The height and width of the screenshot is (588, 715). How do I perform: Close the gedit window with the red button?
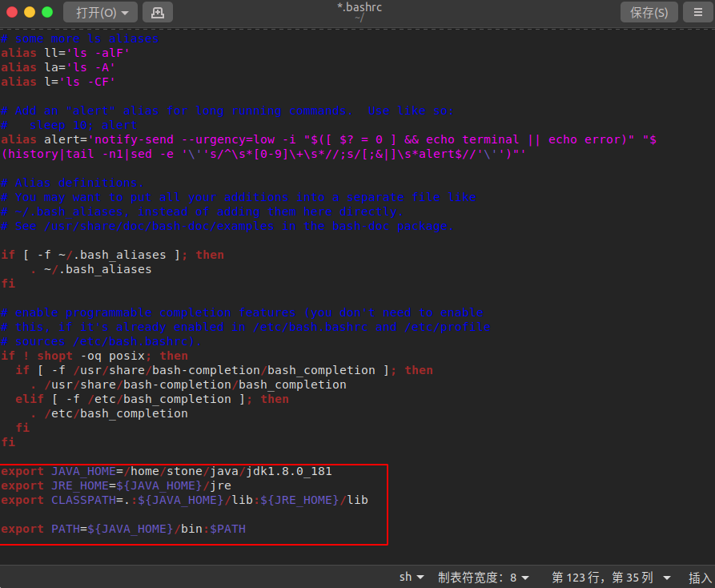tap(12, 12)
